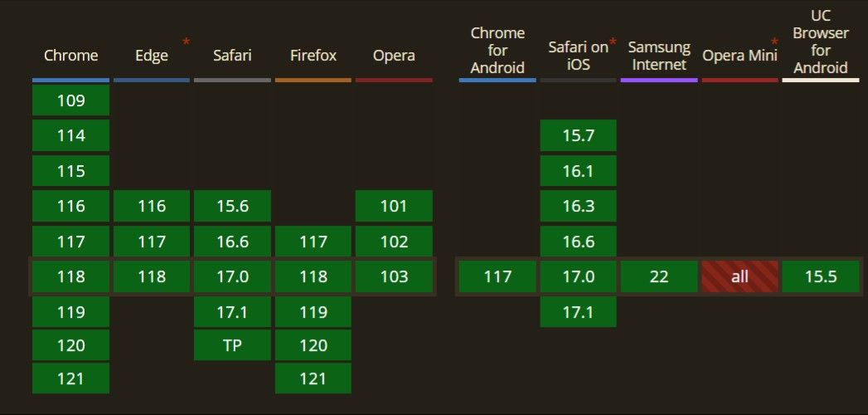Select UC Browser for Android header
The width and height of the screenshot is (868, 415).
821,41
